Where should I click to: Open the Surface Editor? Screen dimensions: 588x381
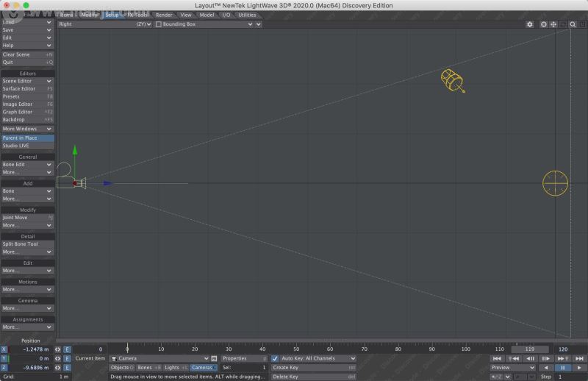point(27,88)
